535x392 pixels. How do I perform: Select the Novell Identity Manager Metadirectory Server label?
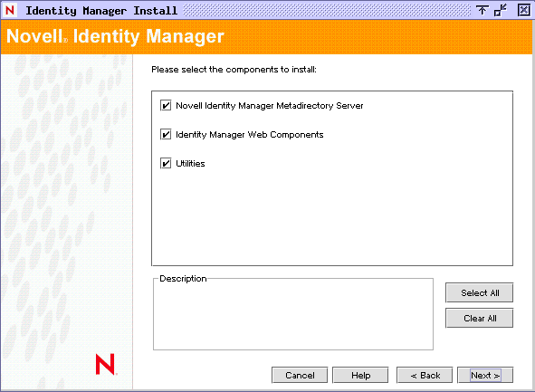pyautogui.click(x=270, y=106)
